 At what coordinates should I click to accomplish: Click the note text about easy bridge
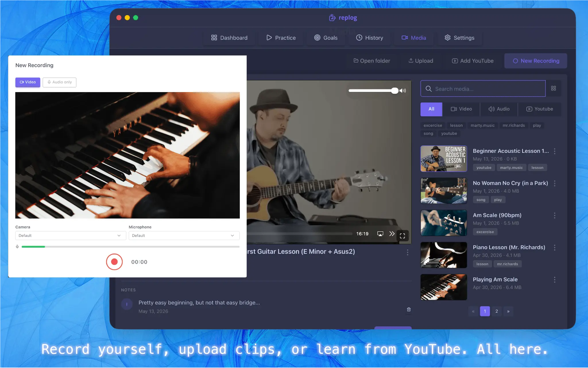coord(199,302)
